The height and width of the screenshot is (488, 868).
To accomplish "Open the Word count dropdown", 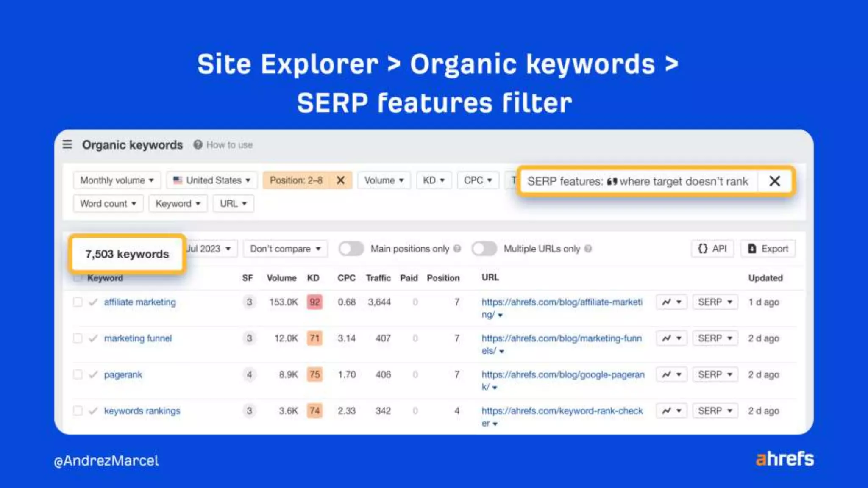I will pyautogui.click(x=108, y=204).
